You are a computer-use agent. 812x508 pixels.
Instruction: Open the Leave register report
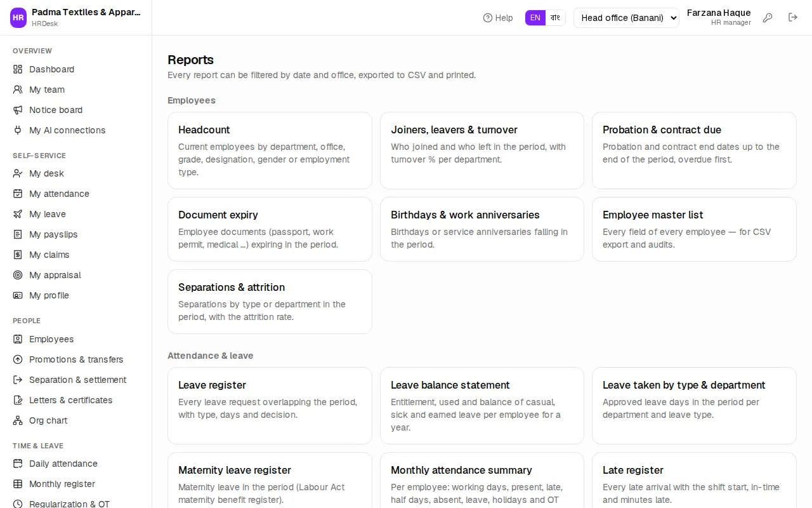[x=270, y=406]
